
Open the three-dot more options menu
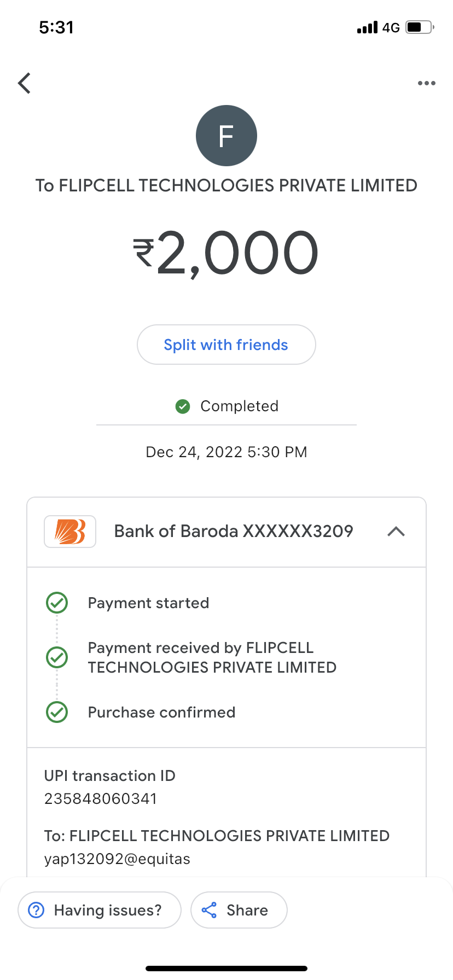426,83
